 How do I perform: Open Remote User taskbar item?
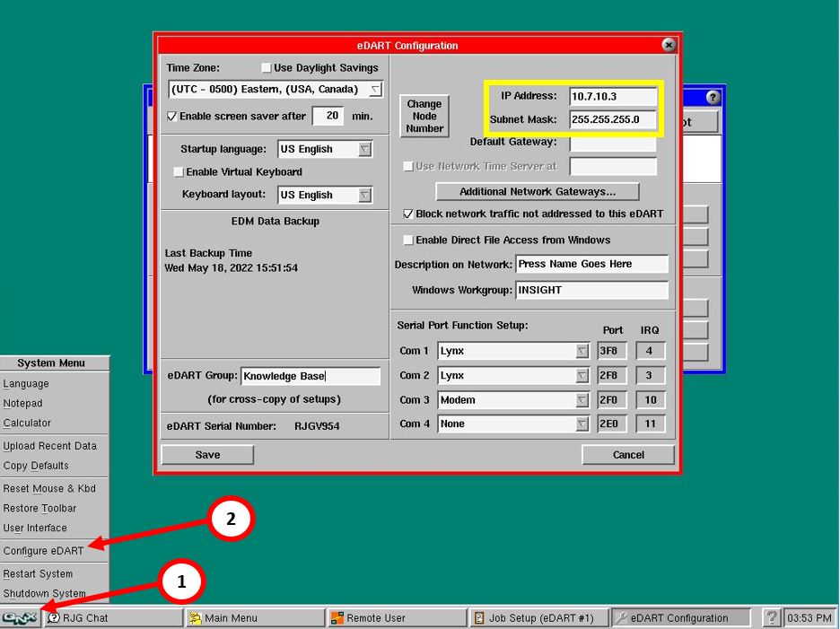click(x=397, y=617)
